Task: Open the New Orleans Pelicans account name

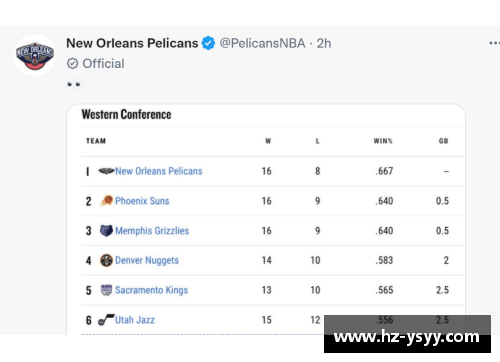Action: [x=132, y=43]
